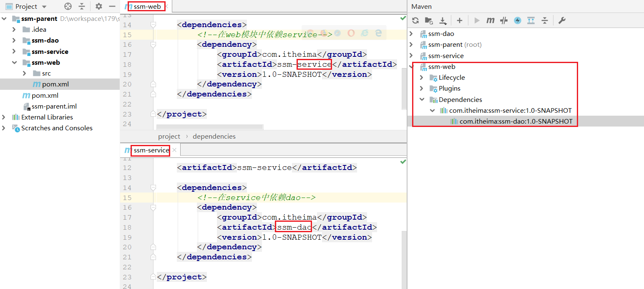
Task: Click the Execute Maven Goal 'm' icon
Action: pyautogui.click(x=491, y=20)
